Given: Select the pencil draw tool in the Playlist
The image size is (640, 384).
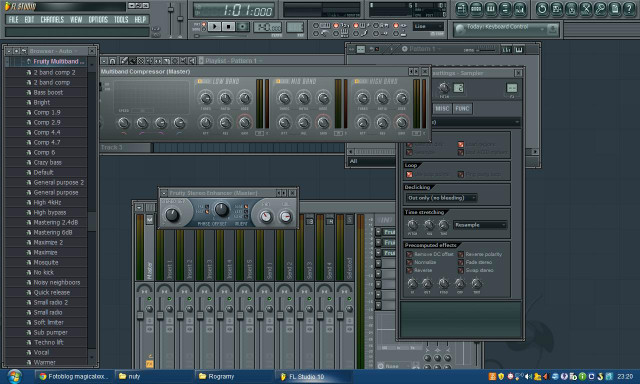Looking at the screenshot, I should point(124,61).
